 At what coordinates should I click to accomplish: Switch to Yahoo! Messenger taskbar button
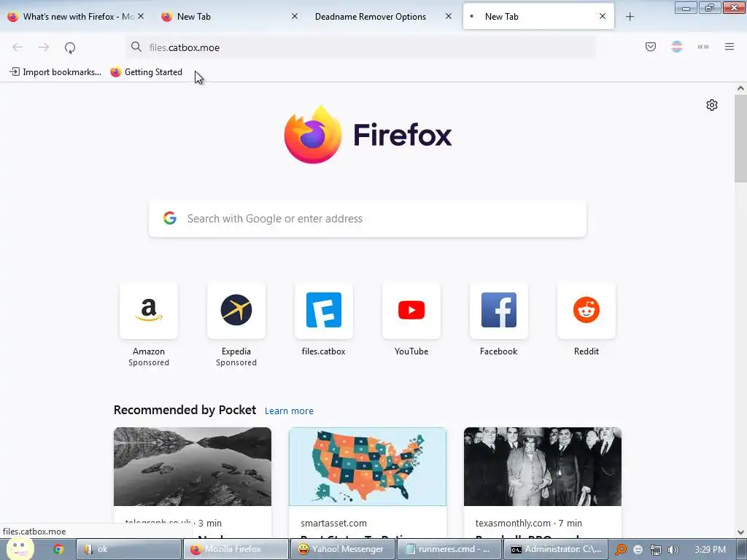pos(342,549)
